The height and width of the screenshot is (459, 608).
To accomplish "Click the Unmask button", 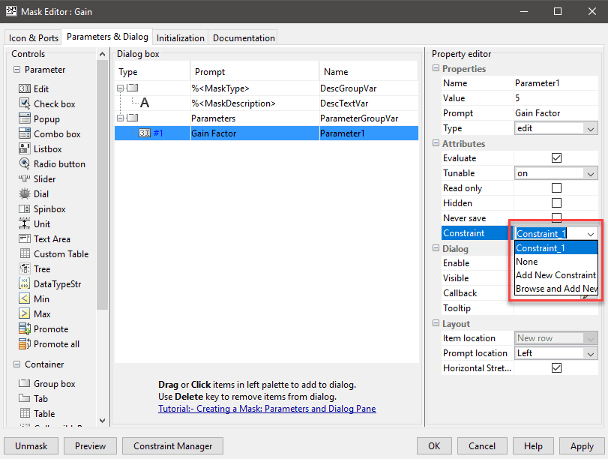I will (x=31, y=446).
